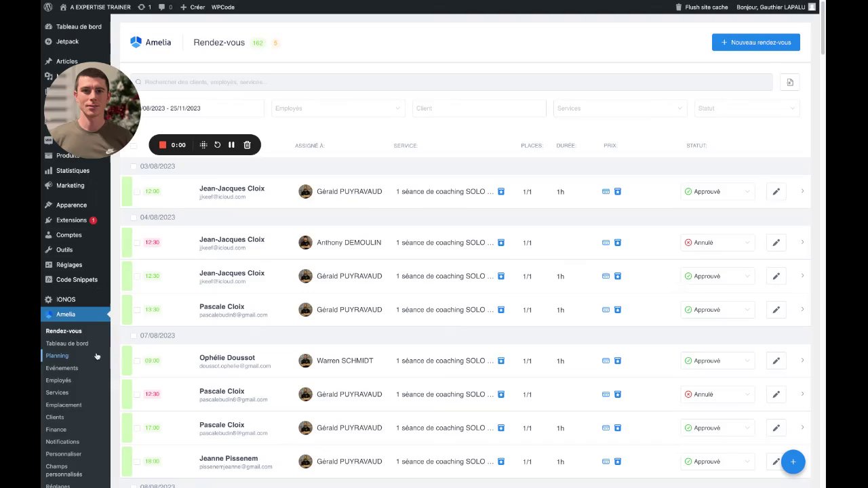Click the date range picker field
The image size is (868, 488).
[197, 108]
